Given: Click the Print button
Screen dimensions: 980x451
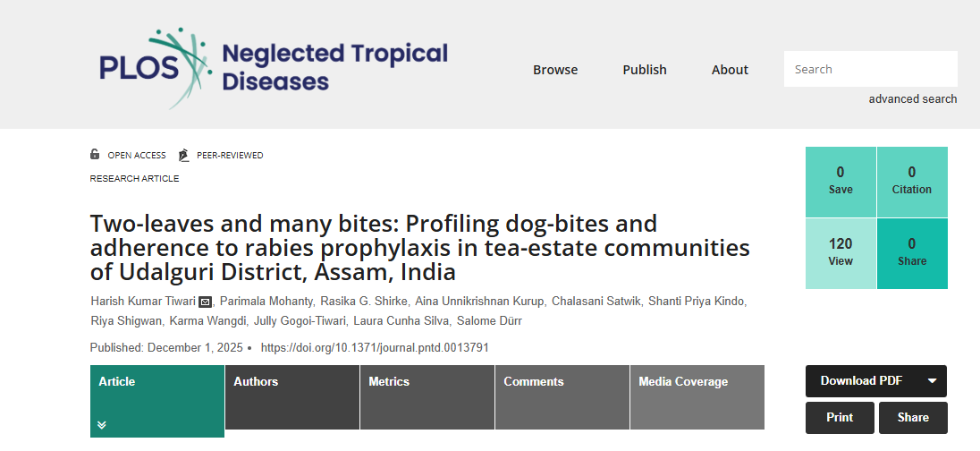Looking at the screenshot, I should click(840, 418).
